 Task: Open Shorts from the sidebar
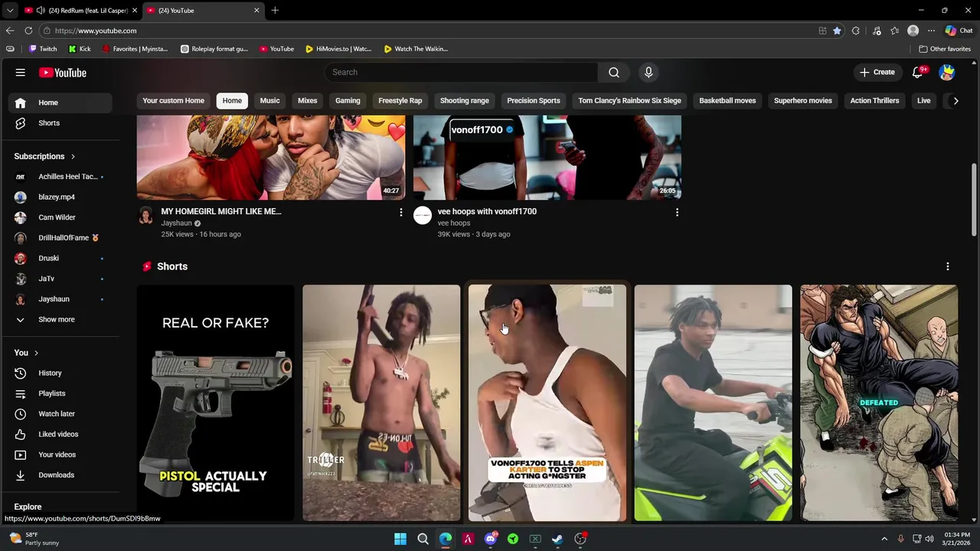coord(59,123)
